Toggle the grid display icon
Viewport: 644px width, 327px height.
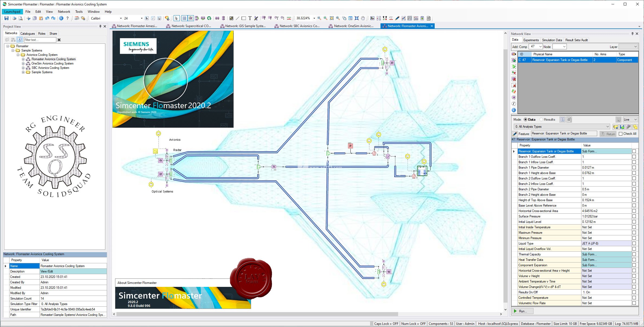coord(184,18)
